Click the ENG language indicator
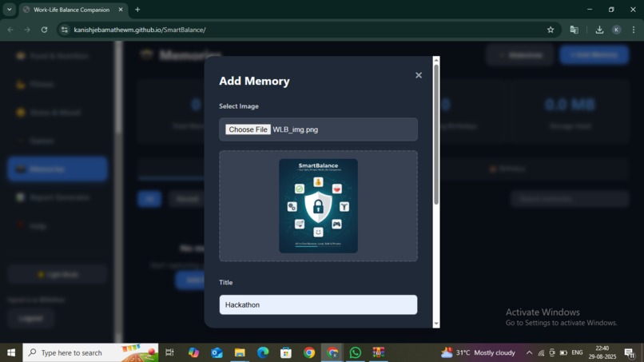This screenshot has height=362, width=644. [577, 352]
